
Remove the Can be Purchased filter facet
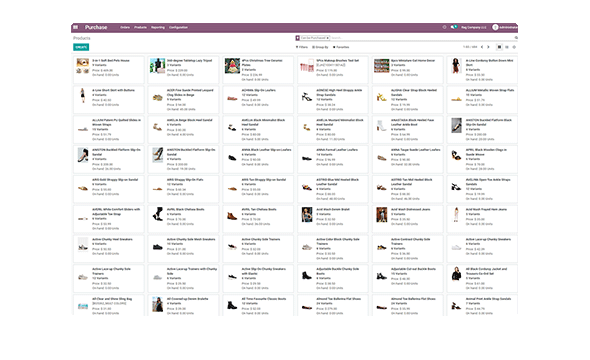coord(328,38)
